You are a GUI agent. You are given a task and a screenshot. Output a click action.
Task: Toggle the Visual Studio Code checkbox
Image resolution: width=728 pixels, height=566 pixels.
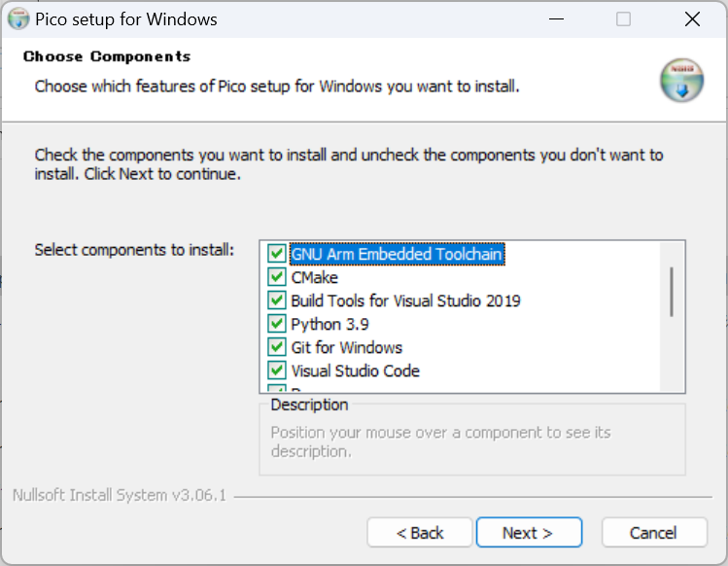coord(277,371)
